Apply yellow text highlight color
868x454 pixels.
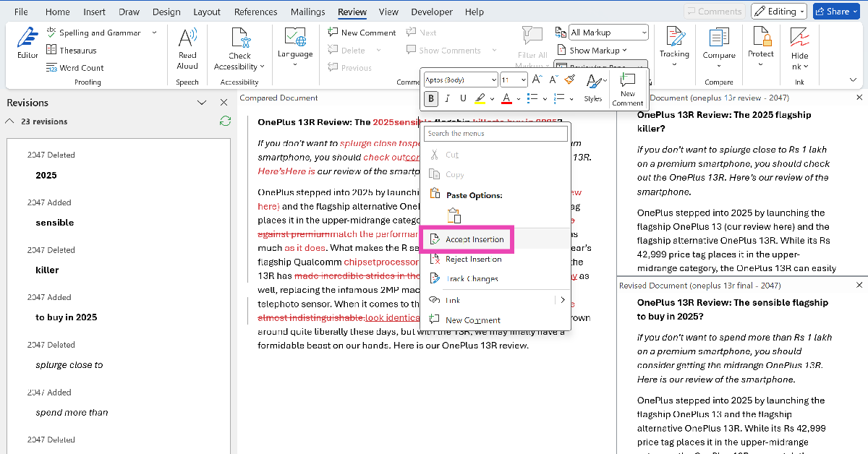pos(480,98)
